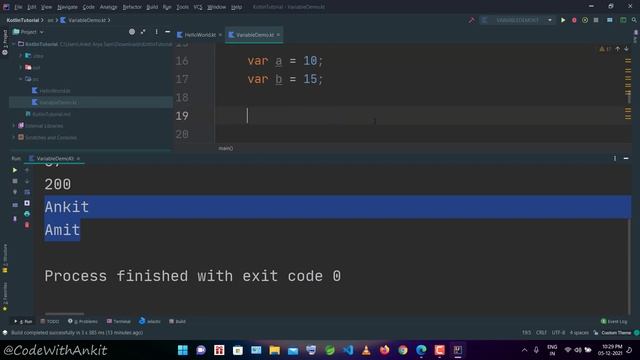Click line 19 in the code editor
Image resolution: width=640 pixels, height=360 pixels.
click(422, 116)
